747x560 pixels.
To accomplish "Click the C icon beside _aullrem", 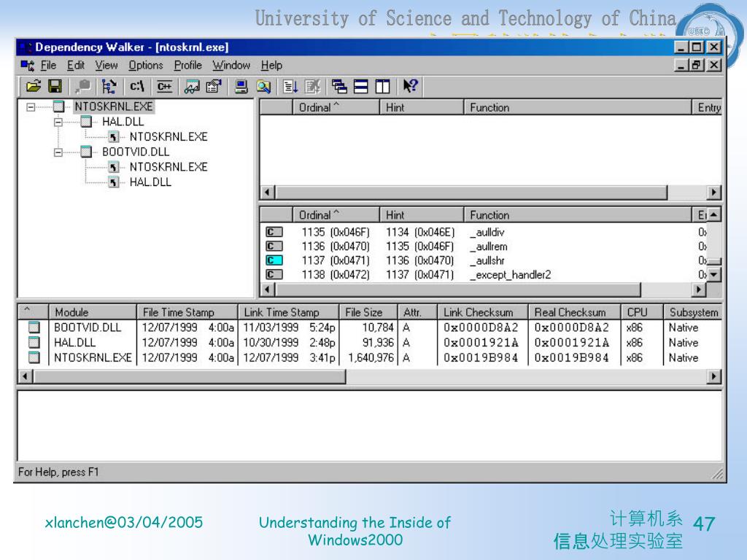I will tap(274, 246).
